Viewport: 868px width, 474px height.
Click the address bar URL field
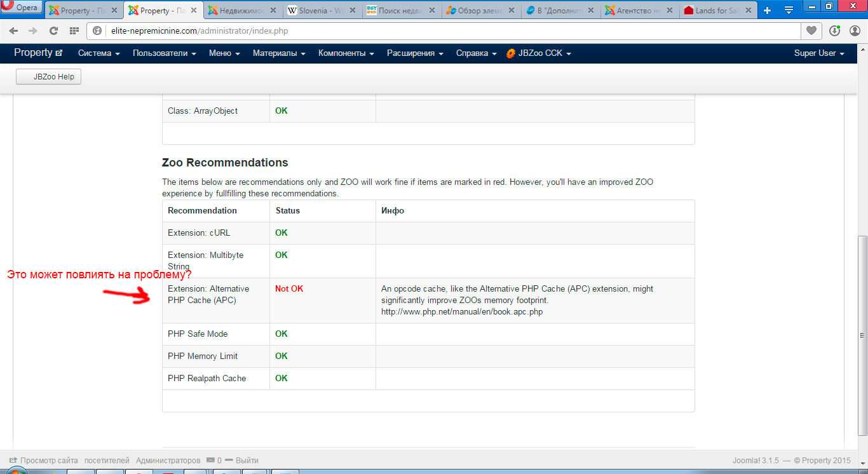[445, 30]
